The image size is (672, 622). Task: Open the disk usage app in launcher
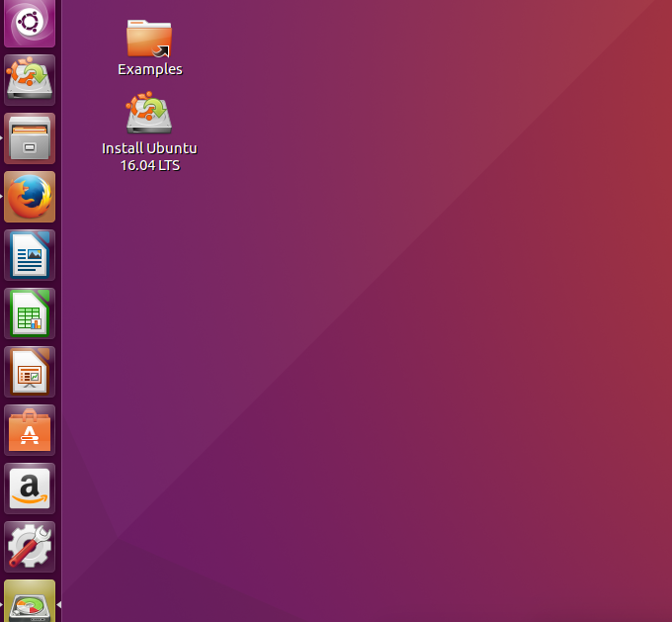tap(30, 601)
